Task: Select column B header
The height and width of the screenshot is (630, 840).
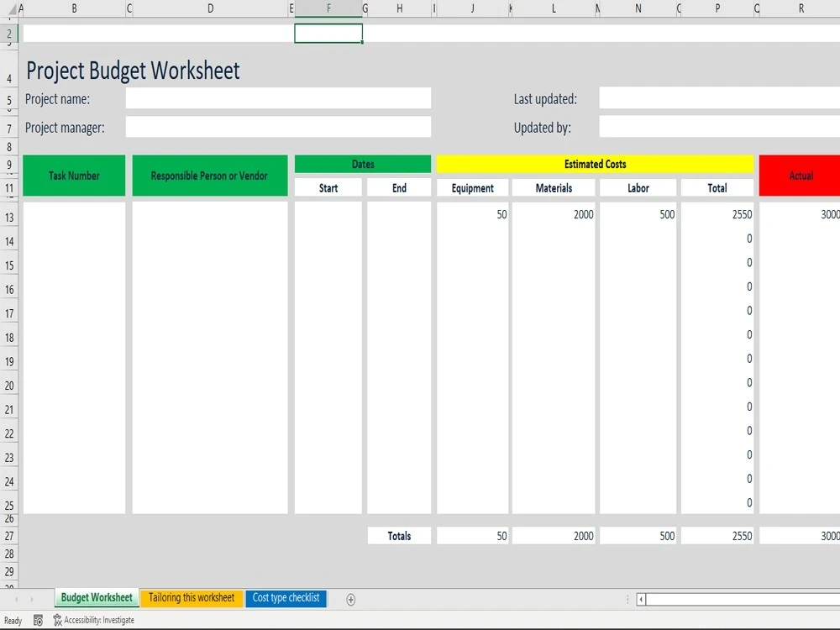Action: 75,8
